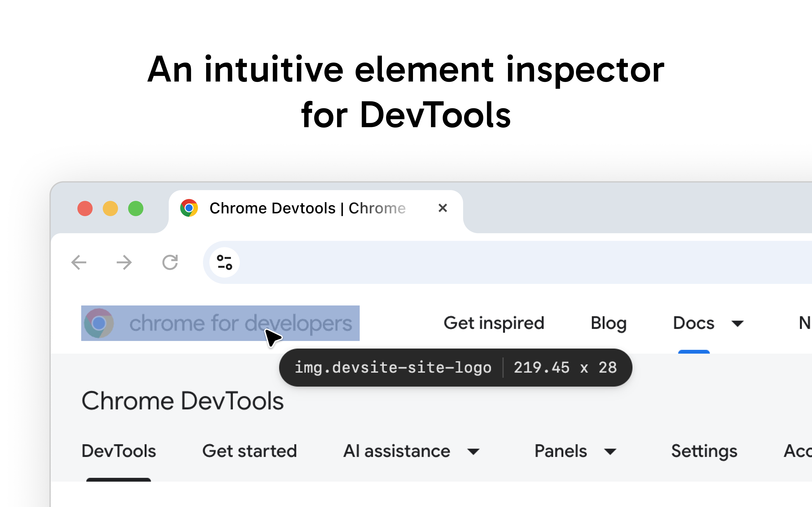
Task: Switch to the Get started tab
Action: pos(249,451)
